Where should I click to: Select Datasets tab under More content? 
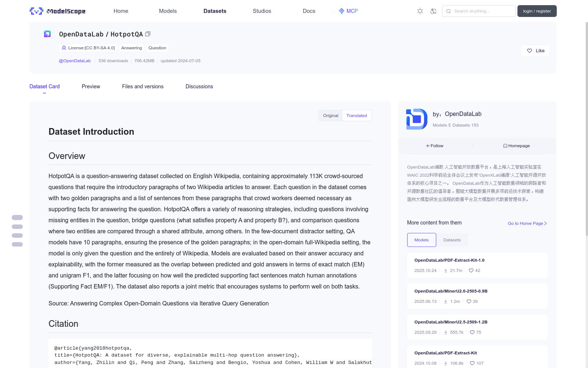(x=452, y=240)
